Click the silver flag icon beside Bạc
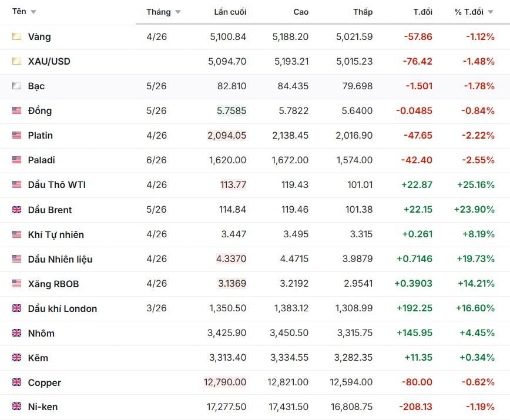510x420 pixels. pyautogui.click(x=16, y=86)
